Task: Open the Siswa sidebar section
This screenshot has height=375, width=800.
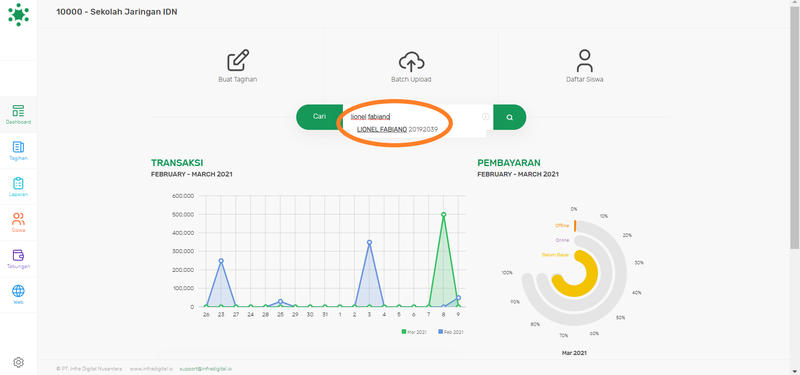Action: point(18,223)
